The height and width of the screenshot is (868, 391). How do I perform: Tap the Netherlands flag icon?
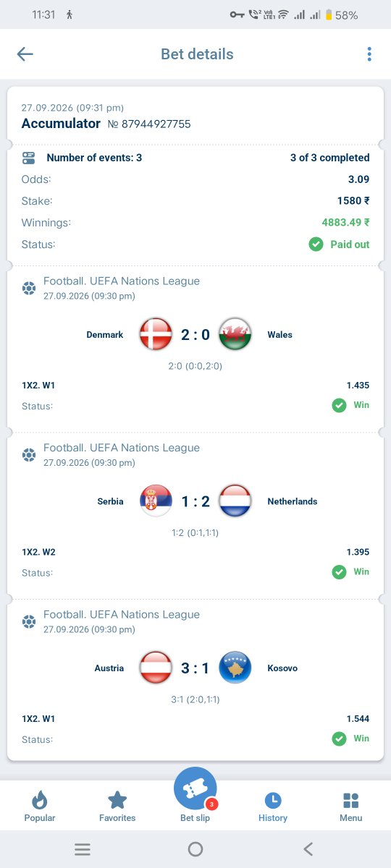[235, 501]
